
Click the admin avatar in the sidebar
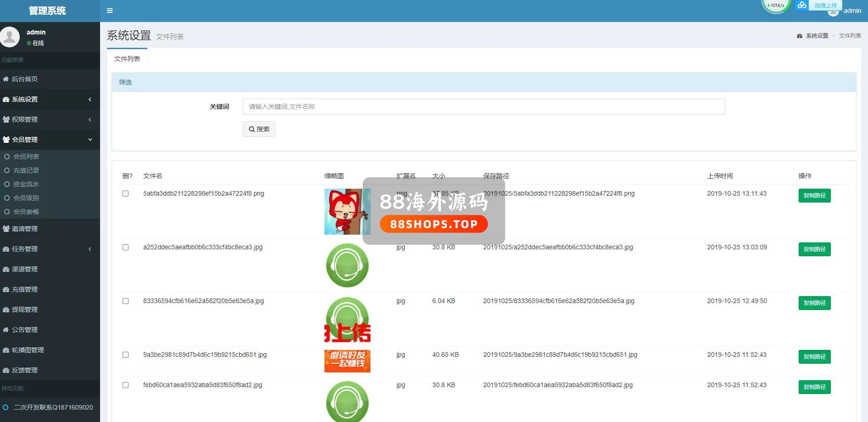point(10,37)
